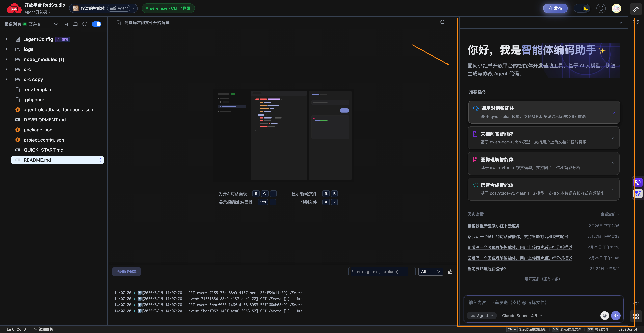Click the .agentConfig robot icon

pos(18,39)
